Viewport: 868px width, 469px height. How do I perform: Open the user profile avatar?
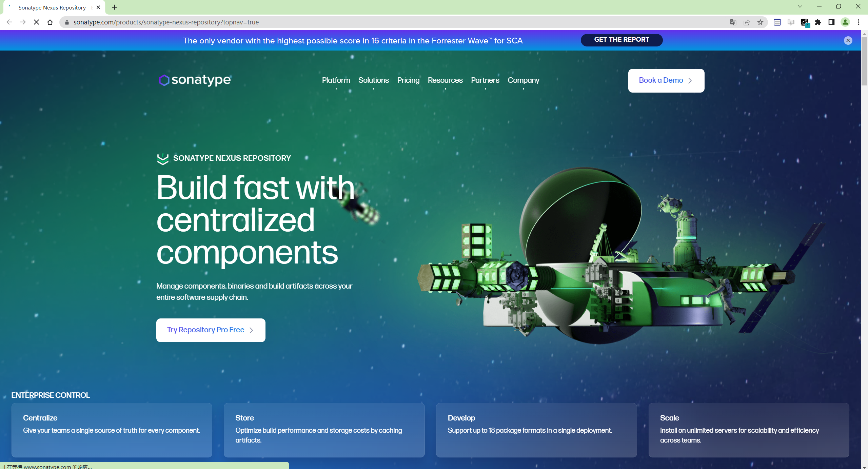point(845,22)
